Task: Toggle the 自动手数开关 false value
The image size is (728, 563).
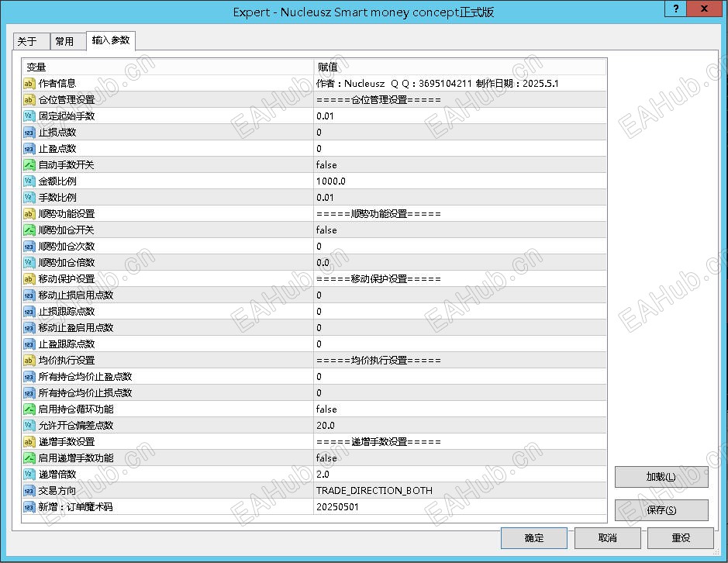Action: [x=460, y=165]
